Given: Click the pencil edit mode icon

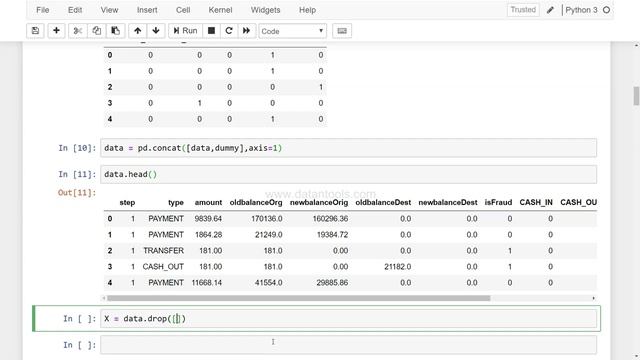Looking at the screenshot, I should click(550, 10).
